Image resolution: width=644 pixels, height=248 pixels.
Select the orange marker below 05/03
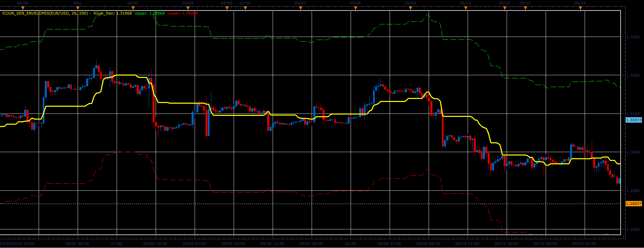click(188, 8)
